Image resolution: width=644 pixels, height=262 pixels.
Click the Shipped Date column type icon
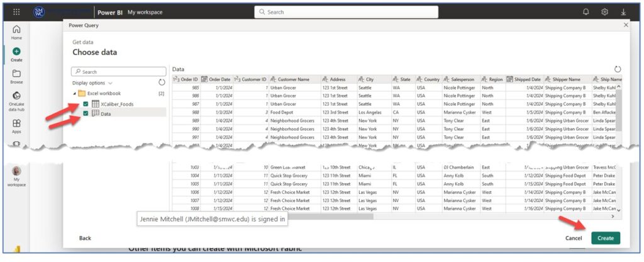[x=510, y=79]
